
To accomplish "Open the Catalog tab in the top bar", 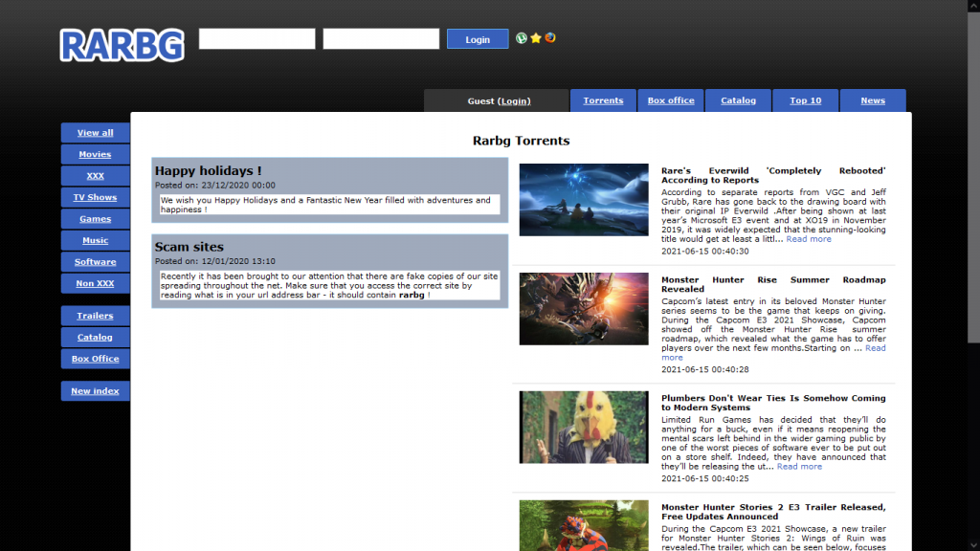I will click(x=738, y=100).
